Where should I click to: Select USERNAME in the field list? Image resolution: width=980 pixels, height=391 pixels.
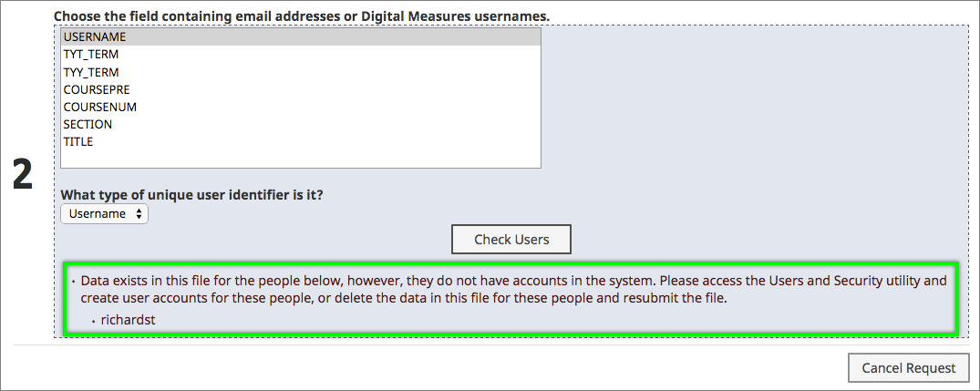point(301,36)
